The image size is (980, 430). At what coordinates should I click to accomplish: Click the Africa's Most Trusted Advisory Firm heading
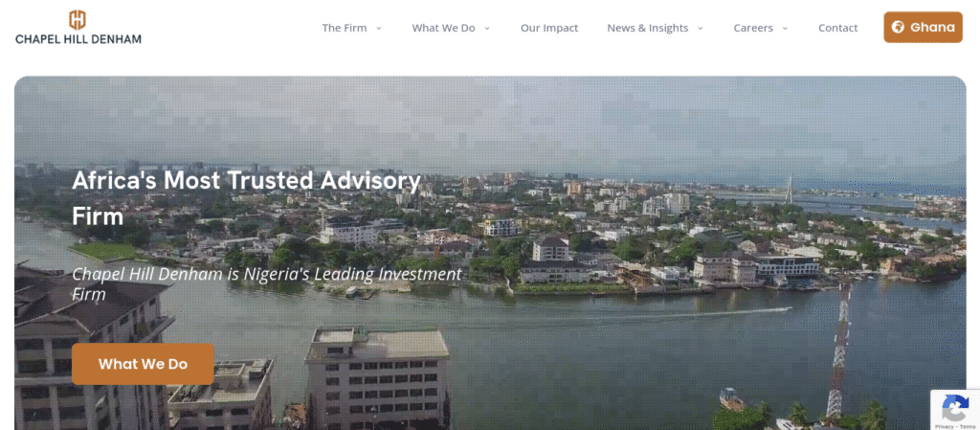246,198
